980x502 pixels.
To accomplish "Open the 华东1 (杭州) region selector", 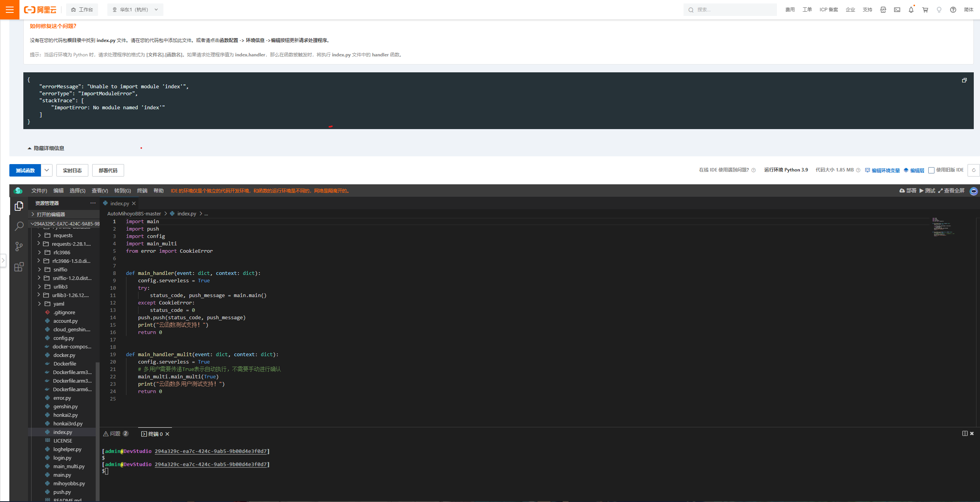I will coord(135,9).
